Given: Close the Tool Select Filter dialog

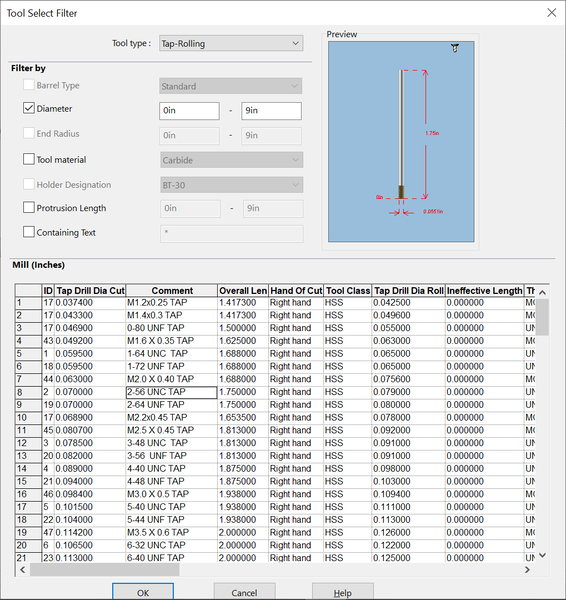Looking at the screenshot, I should (551, 13).
